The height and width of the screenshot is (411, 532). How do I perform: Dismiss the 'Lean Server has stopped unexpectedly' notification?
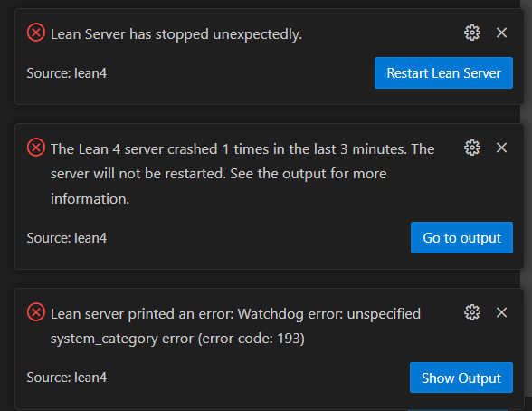501,33
